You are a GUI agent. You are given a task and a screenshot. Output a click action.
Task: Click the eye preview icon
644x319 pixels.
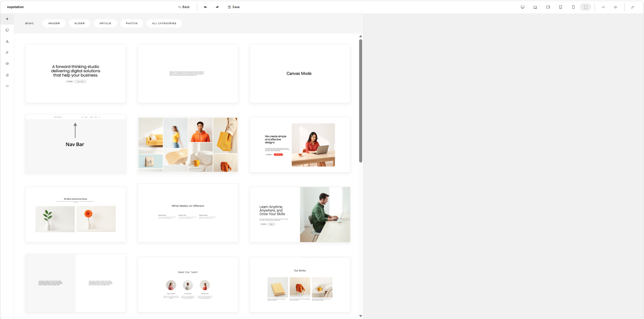pyautogui.click(x=615, y=7)
